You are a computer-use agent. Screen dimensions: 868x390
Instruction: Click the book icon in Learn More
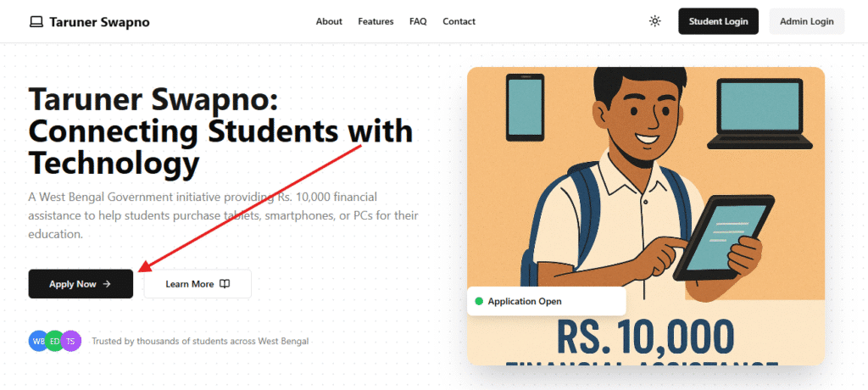225,284
